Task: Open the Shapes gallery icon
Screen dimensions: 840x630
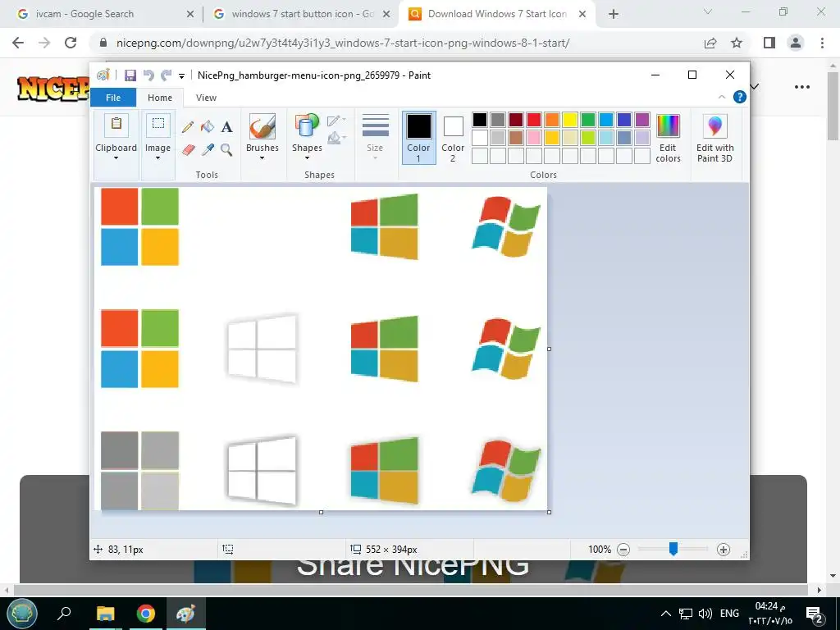Action: tap(307, 126)
